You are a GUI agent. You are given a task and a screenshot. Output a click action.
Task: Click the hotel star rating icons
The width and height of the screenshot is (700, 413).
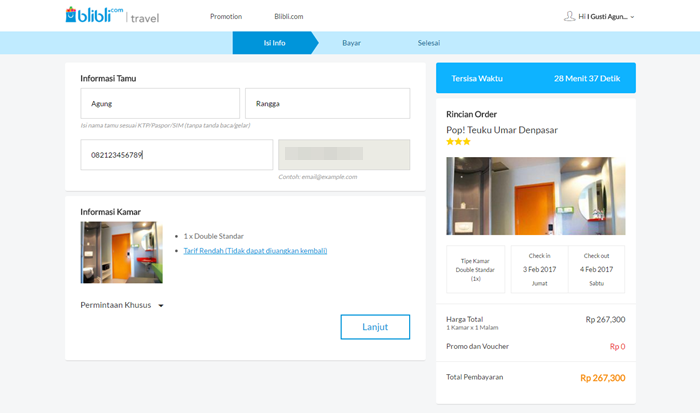coord(458,142)
